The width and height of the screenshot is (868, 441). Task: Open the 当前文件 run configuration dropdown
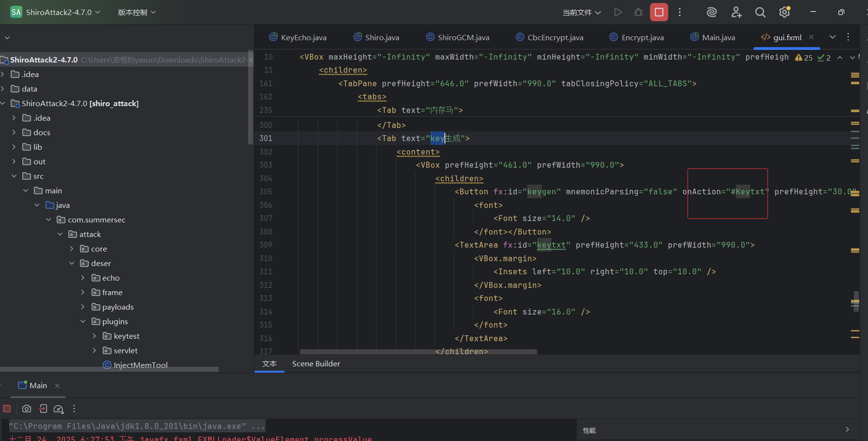[x=582, y=13]
